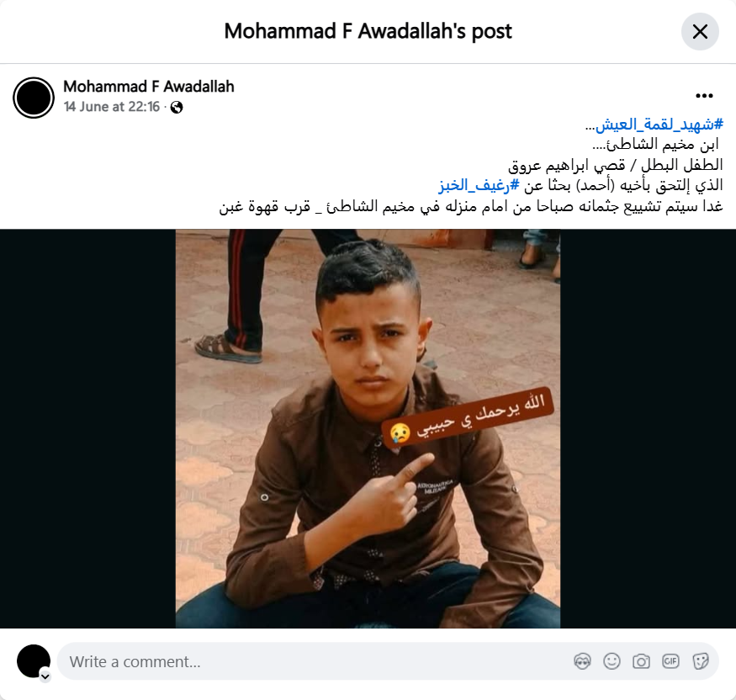Open the sticker picker icon
The height and width of the screenshot is (700, 736).
pos(701,661)
